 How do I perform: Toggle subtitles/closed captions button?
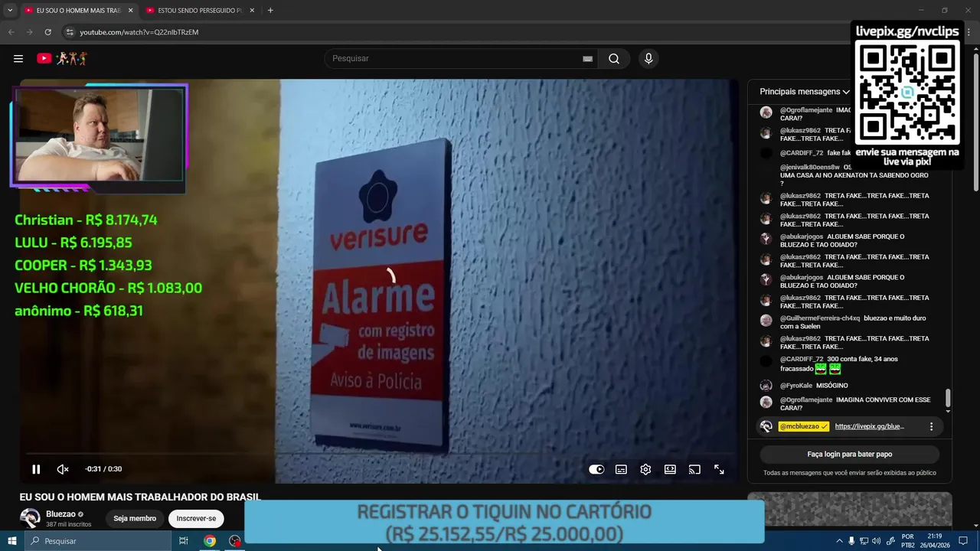point(621,469)
